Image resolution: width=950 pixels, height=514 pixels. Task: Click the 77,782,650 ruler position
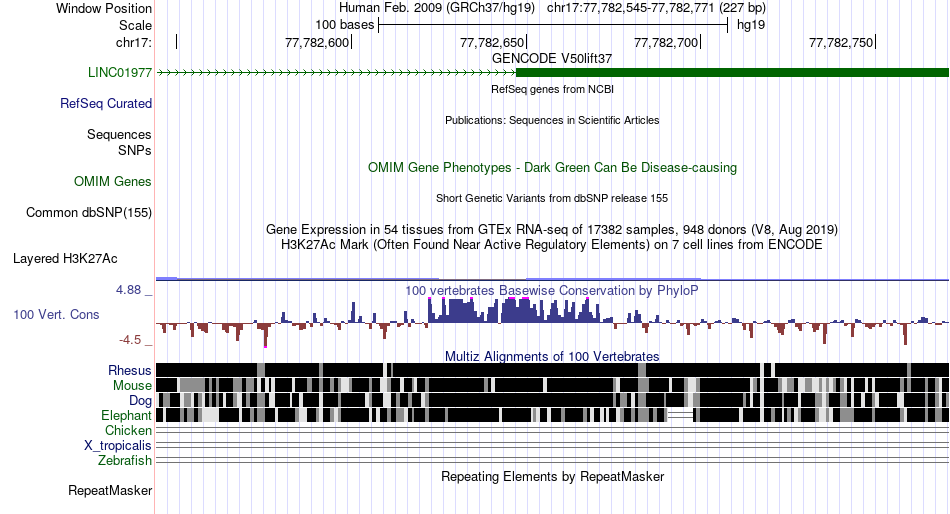(x=492, y=42)
